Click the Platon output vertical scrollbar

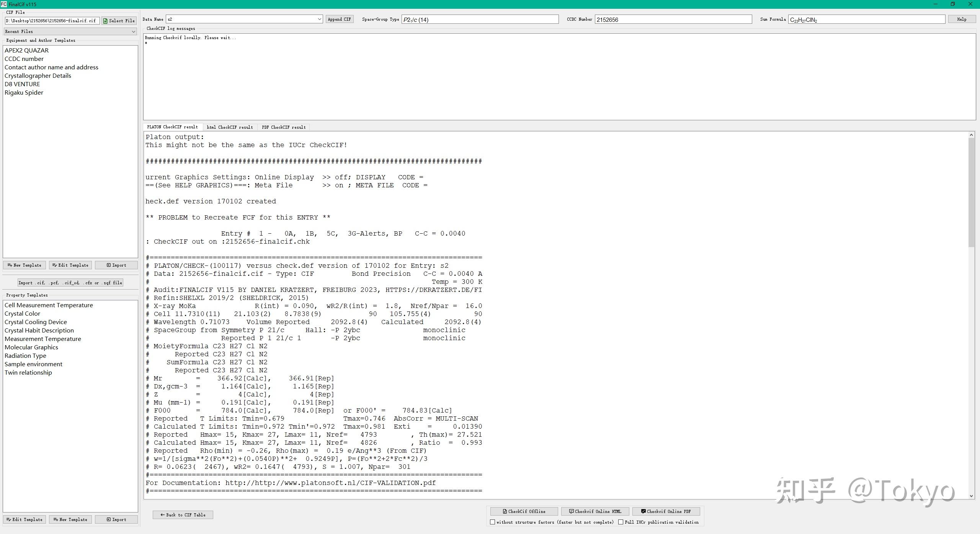(971, 192)
